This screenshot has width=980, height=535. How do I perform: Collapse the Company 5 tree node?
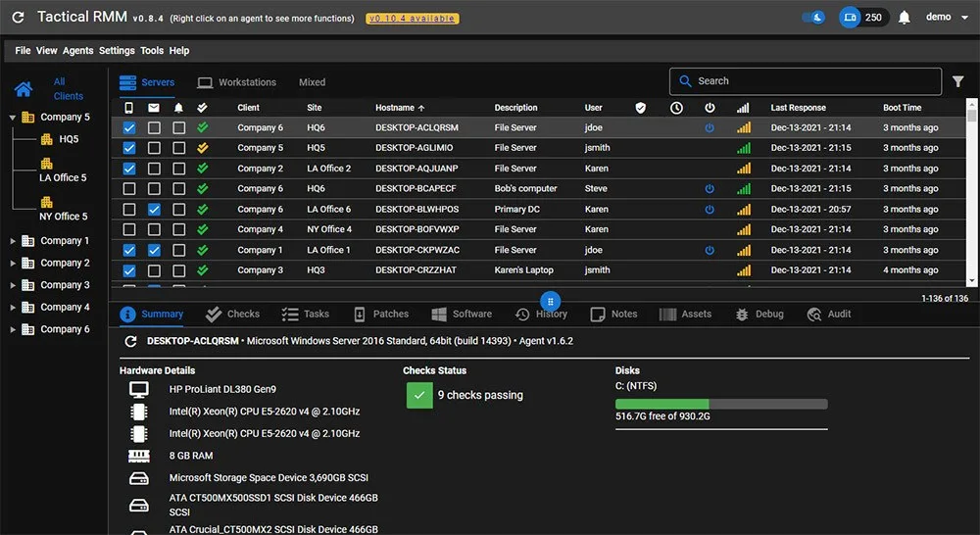coord(13,118)
